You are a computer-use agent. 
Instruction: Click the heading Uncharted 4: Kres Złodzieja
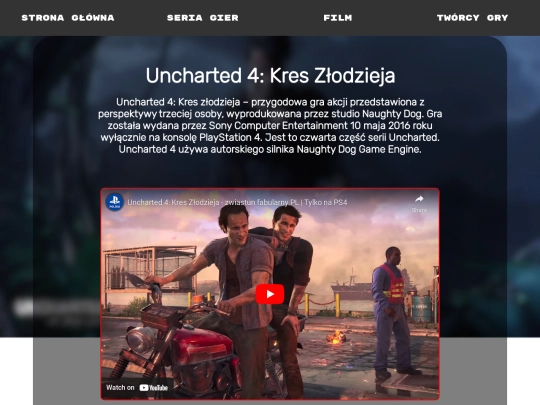coord(270,75)
